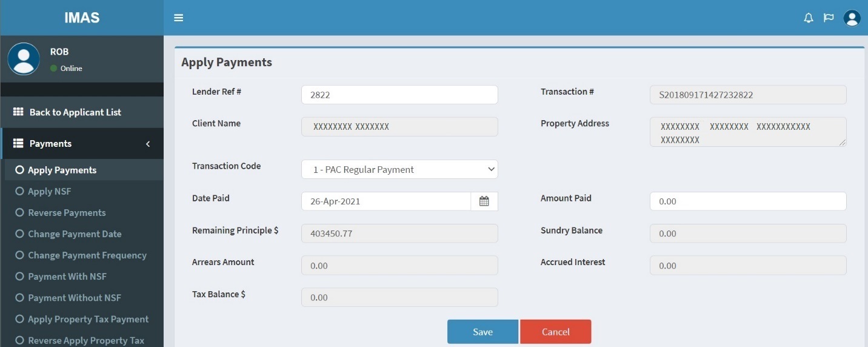
Task: Open Change Payment Frequency menu item
Action: (87, 255)
